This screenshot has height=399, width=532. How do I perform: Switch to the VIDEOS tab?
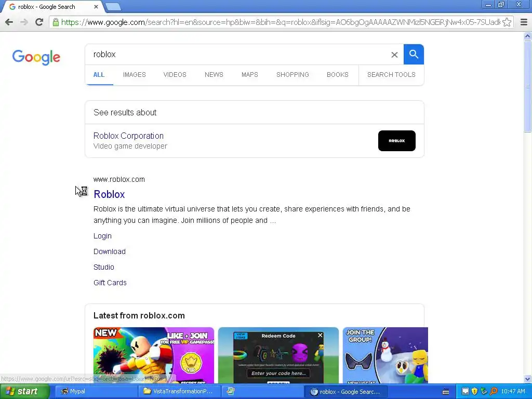tap(175, 75)
